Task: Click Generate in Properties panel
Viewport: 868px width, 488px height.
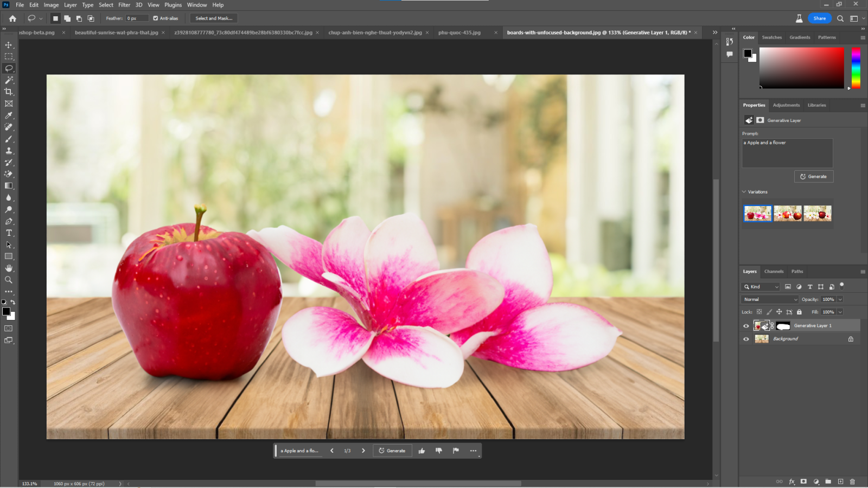Action: pos(814,177)
